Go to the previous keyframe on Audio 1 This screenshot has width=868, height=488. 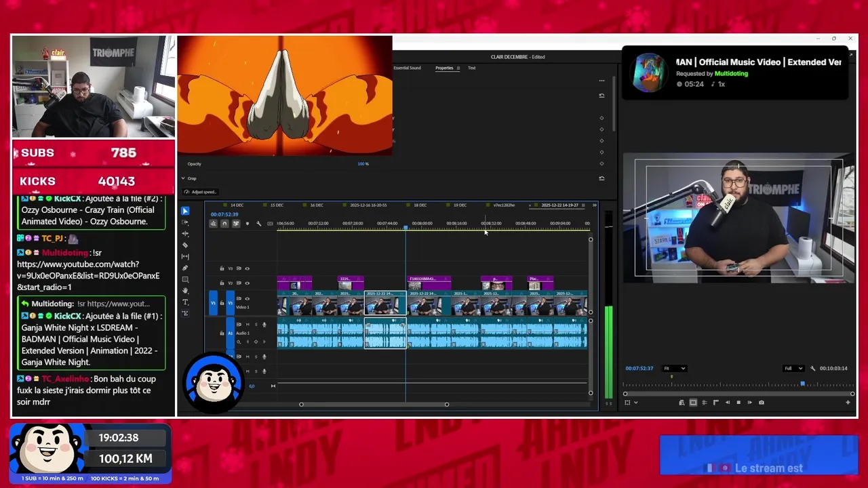248,342
